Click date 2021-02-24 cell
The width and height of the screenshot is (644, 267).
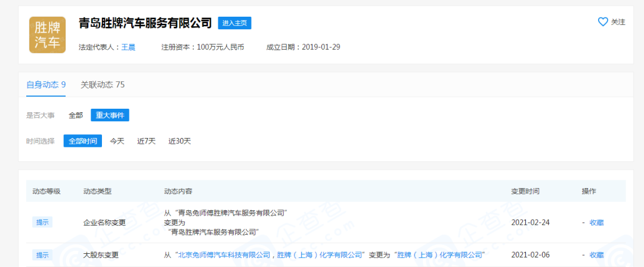(x=530, y=223)
